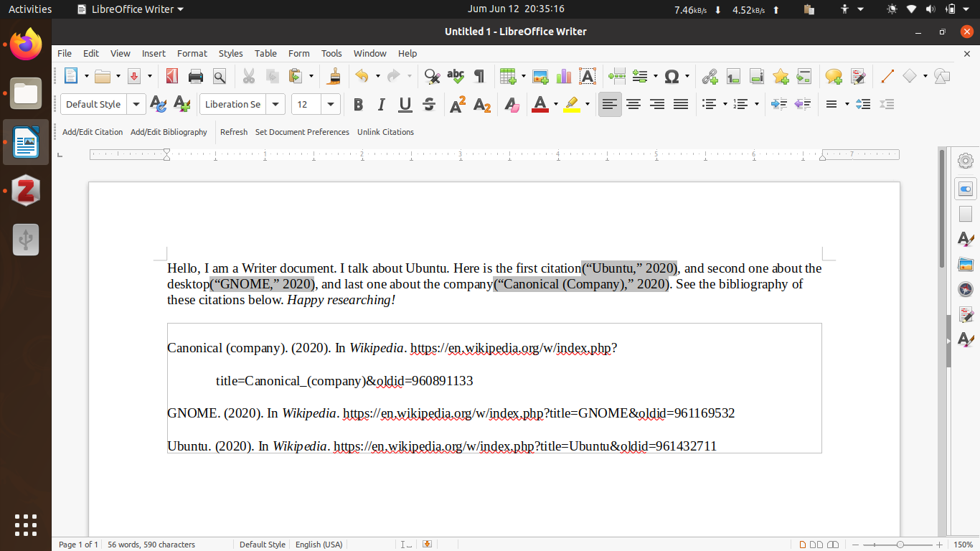Image resolution: width=980 pixels, height=551 pixels.
Task: Toggle Underline formatting
Action: tap(405, 105)
